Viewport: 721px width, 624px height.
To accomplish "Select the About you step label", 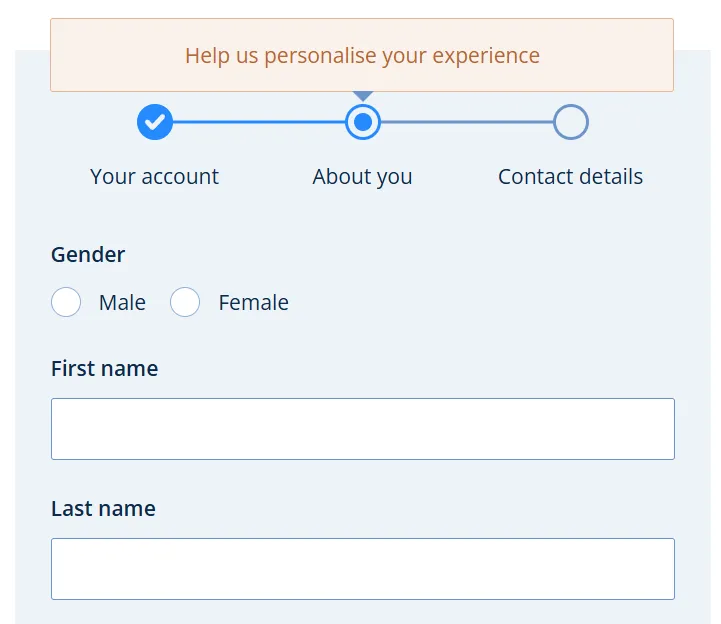I will [362, 177].
